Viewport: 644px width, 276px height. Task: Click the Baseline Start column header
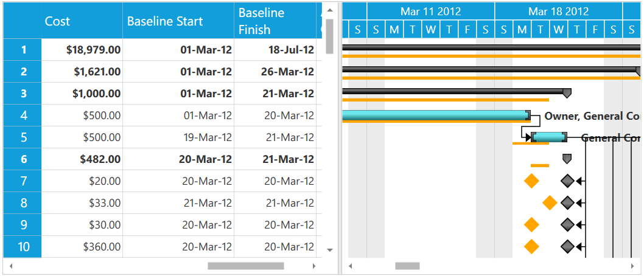[178, 21]
